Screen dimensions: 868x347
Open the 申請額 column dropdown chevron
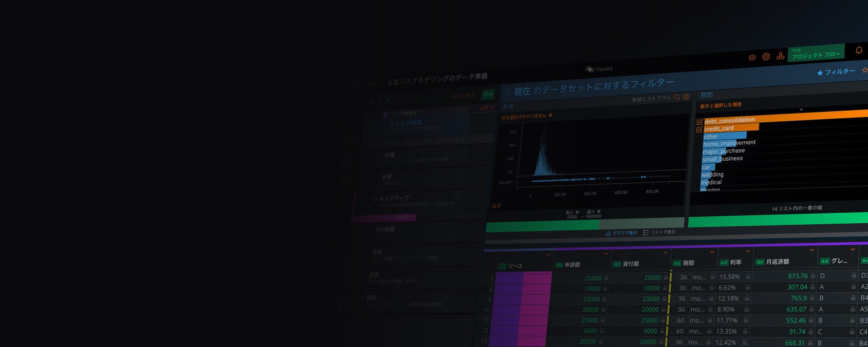[x=606, y=253]
